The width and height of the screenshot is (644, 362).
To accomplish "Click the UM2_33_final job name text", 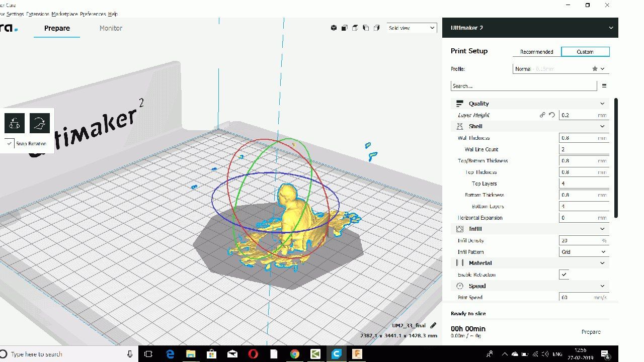I will pyautogui.click(x=409, y=325).
